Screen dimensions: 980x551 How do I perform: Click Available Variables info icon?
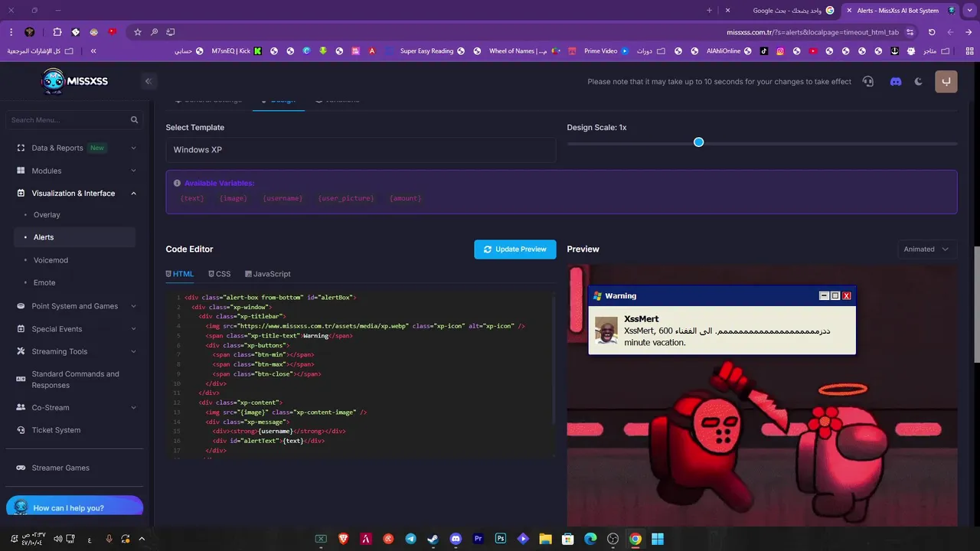click(178, 184)
